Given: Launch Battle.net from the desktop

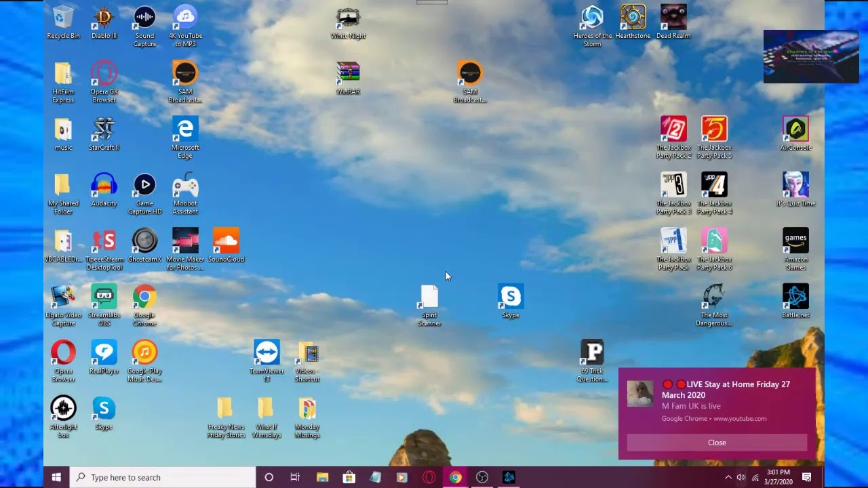Looking at the screenshot, I should click(795, 302).
